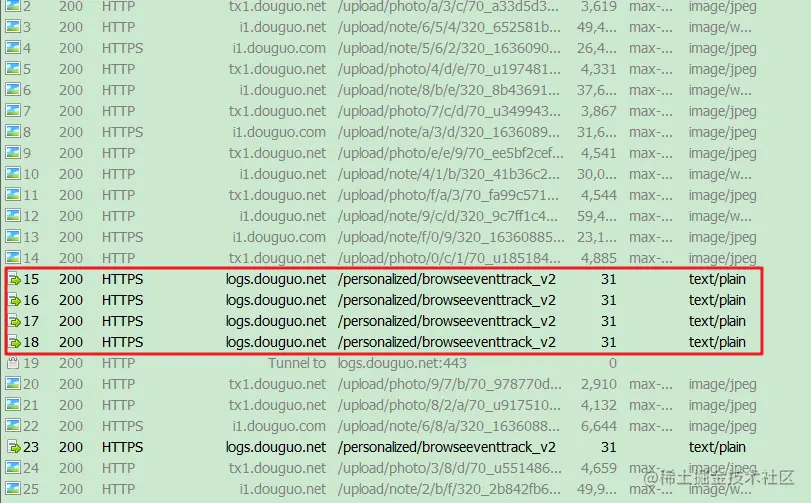This screenshot has width=811, height=503.
Task: Select URL /upload/photo/0/c/1/70_u185184...
Action: (449, 258)
